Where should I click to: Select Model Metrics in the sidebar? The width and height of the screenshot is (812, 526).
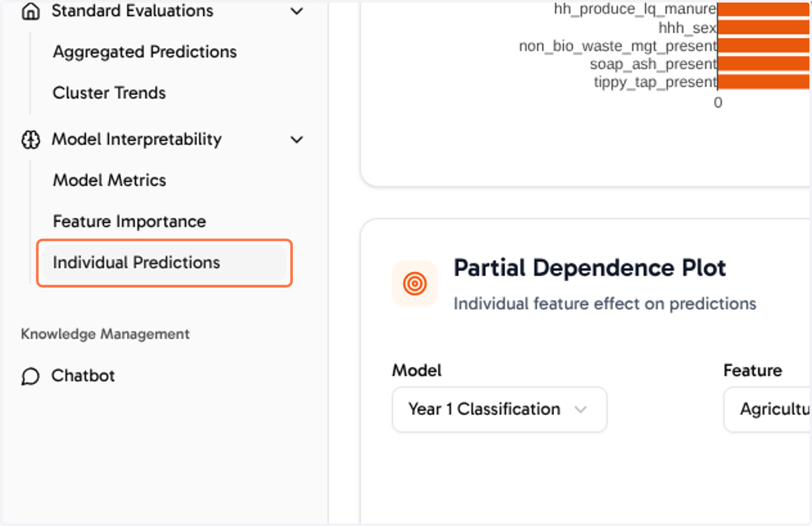pos(110,180)
